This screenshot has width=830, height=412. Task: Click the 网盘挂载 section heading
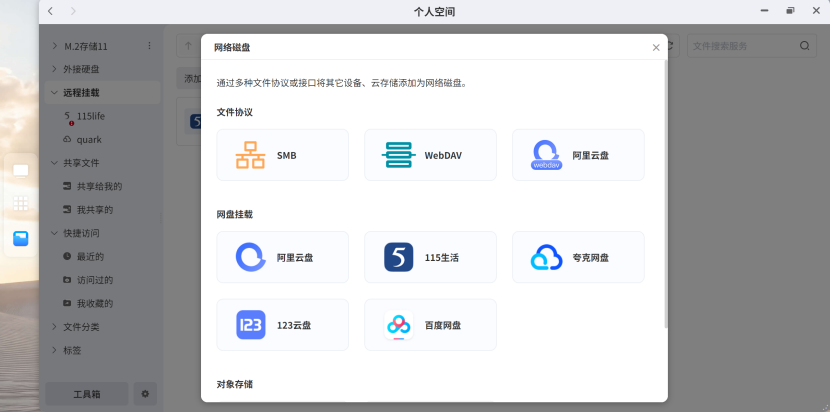click(x=234, y=214)
